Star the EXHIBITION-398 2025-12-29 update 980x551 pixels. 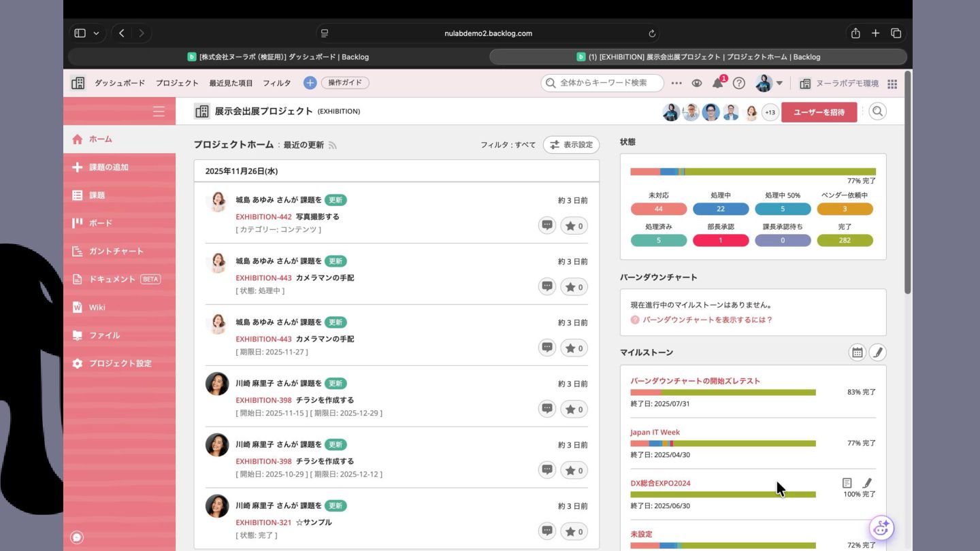574,410
